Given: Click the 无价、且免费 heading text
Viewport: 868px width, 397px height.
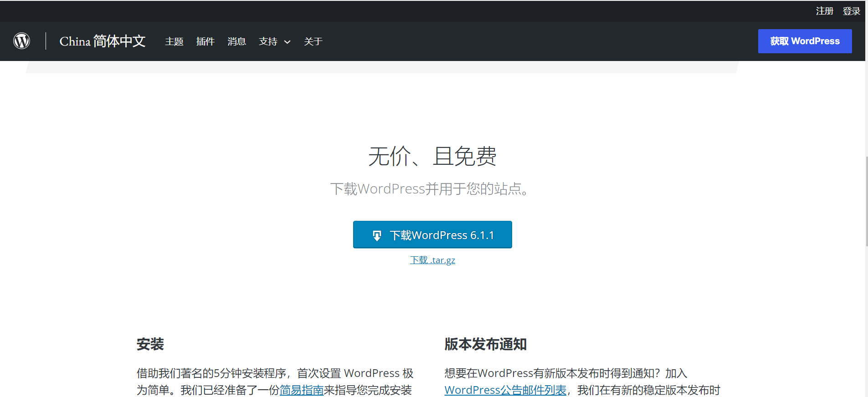Looking at the screenshot, I should pos(432,156).
